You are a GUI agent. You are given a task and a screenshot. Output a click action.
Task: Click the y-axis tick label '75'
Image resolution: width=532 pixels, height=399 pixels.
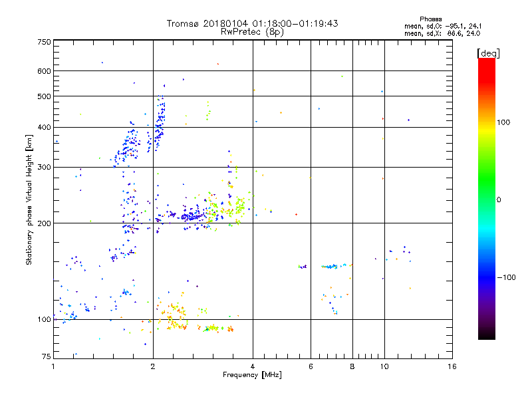47,356
